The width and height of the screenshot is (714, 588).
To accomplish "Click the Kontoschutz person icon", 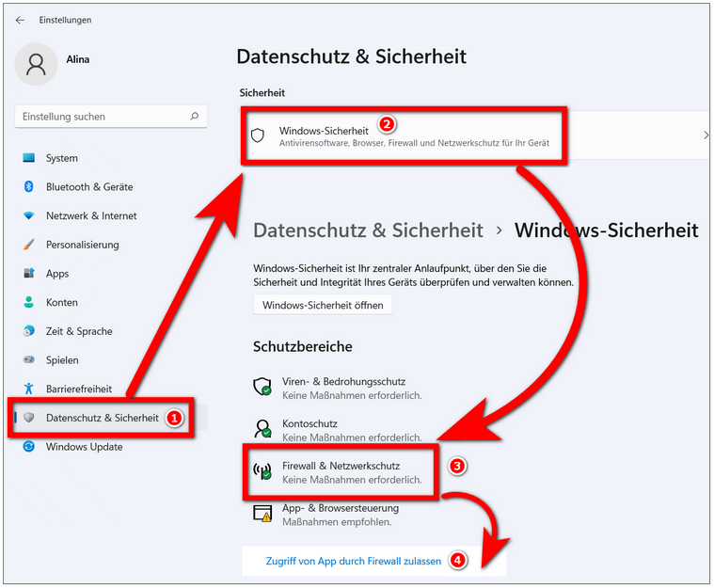I will (x=262, y=429).
